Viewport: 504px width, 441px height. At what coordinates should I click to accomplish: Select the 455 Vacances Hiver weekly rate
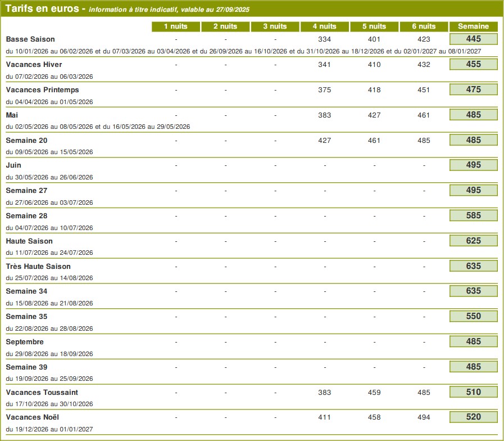click(473, 64)
